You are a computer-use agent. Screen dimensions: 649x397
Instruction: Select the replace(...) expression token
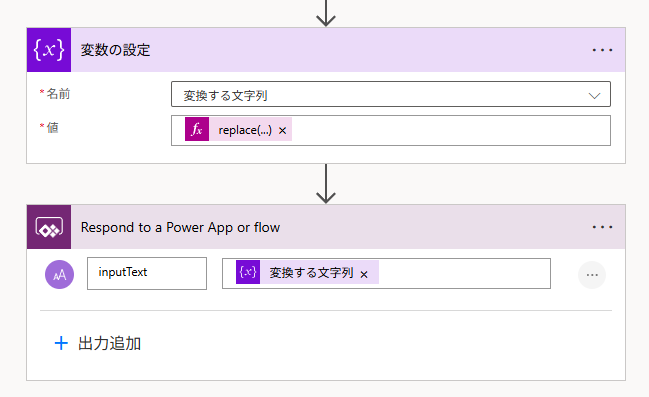click(x=245, y=130)
